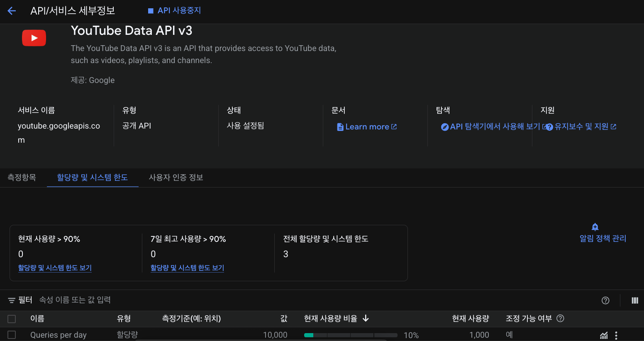This screenshot has width=644, height=341.
Task: Select the 할당량 및 시스템 한도 tab
Action: click(x=92, y=178)
